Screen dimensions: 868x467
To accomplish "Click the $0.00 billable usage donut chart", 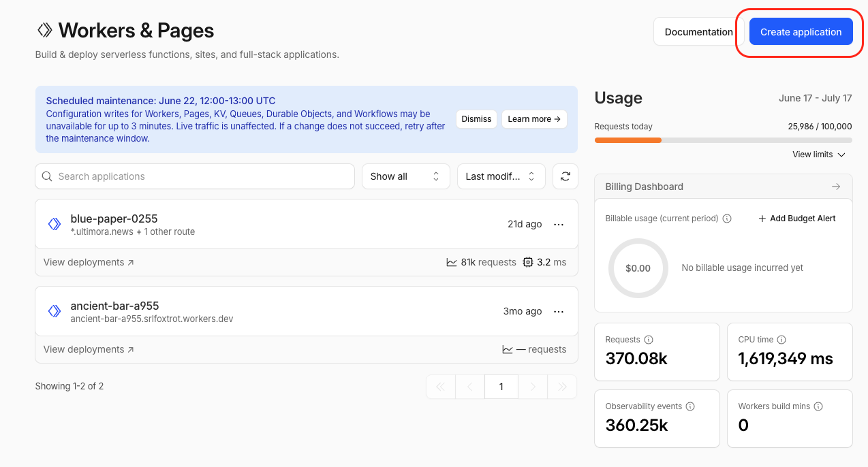I will coord(638,268).
